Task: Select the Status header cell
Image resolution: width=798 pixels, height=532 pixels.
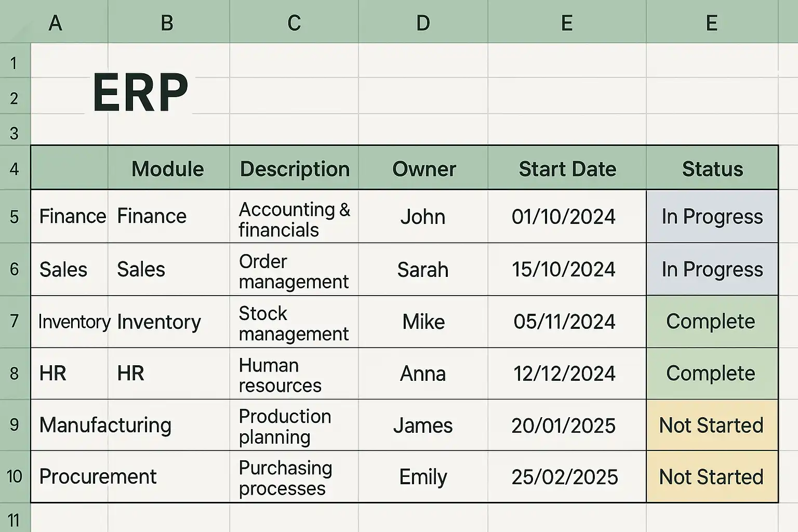Action: (x=712, y=169)
